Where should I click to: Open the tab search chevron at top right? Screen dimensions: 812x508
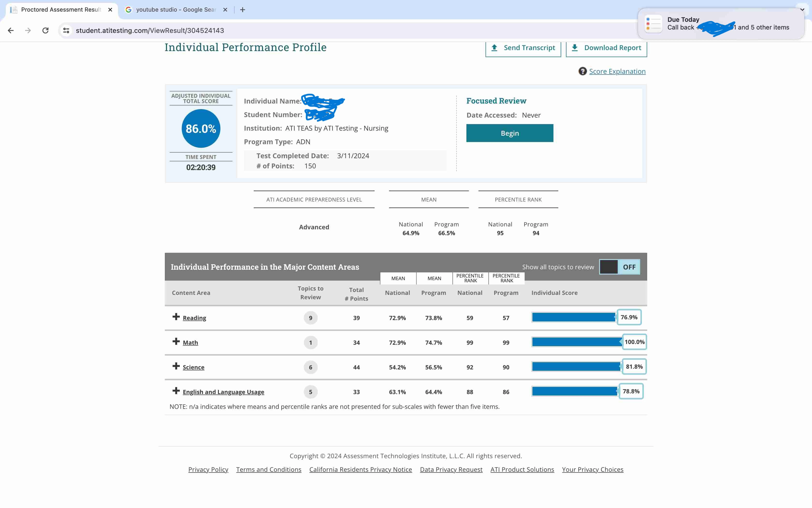point(802,9)
